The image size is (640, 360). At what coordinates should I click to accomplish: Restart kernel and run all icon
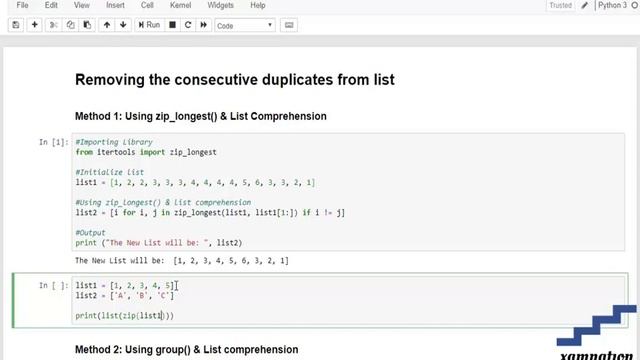click(203, 25)
